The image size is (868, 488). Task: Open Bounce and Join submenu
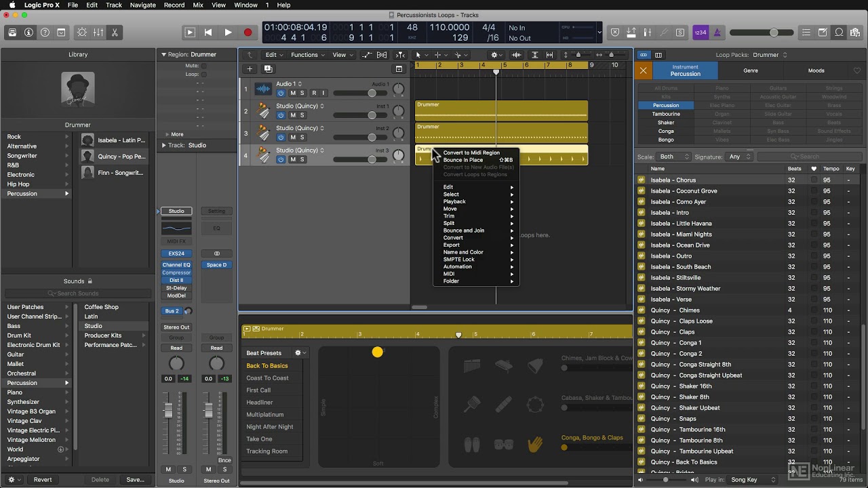point(476,230)
